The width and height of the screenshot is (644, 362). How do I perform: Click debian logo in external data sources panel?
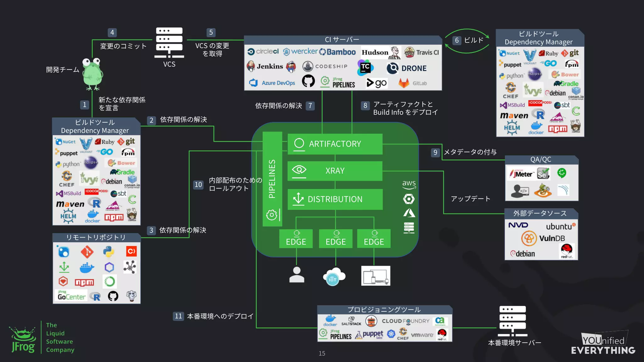pyautogui.click(x=523, y=254)
